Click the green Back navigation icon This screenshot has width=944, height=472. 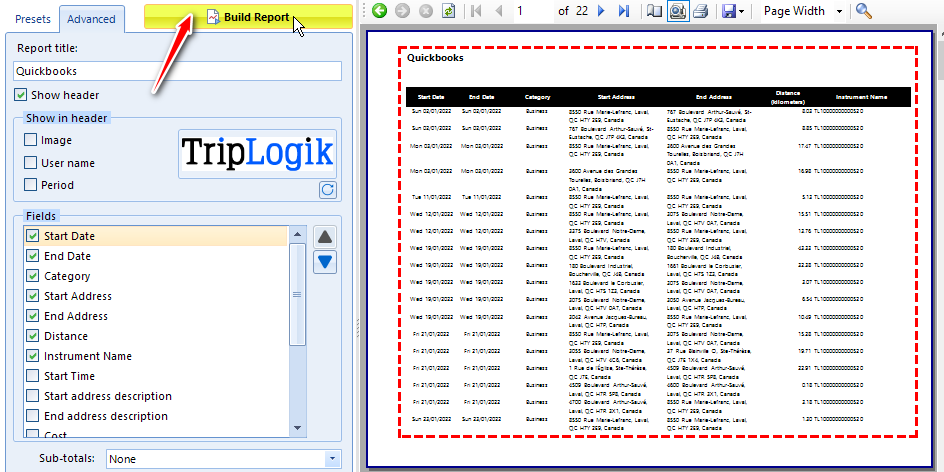(379, 11)
